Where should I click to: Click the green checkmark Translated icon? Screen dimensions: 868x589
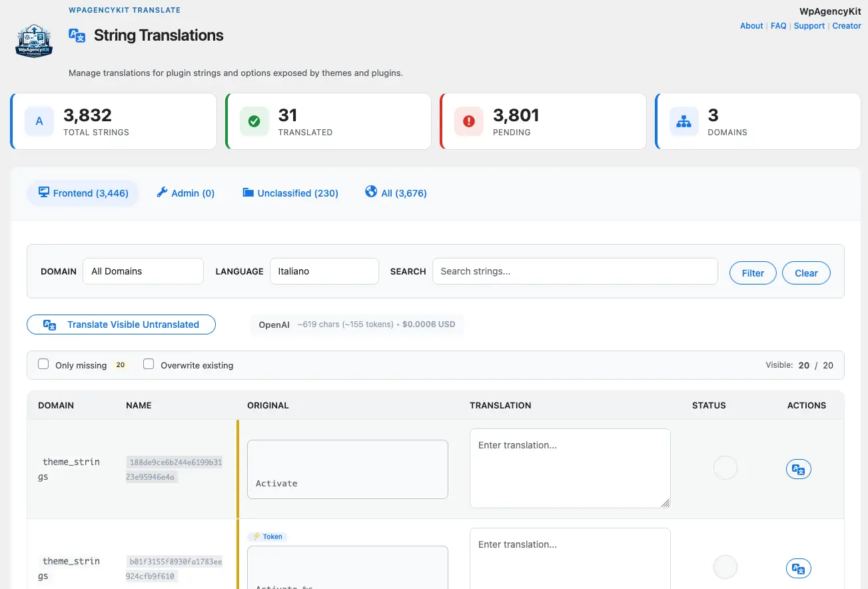click(x=254, y=121)
